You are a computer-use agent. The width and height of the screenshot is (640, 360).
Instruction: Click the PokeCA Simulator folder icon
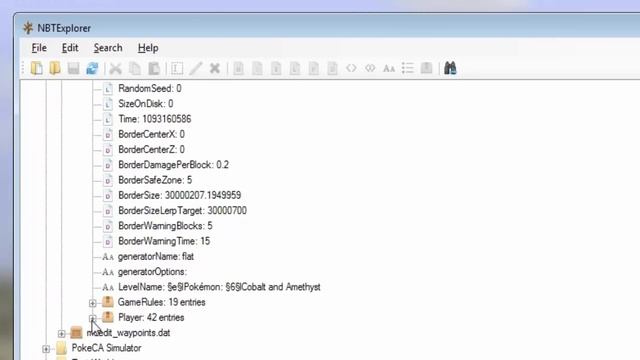pos(61,348)
